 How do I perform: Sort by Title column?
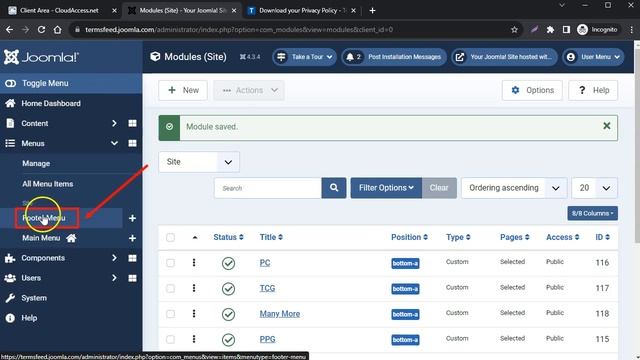271,237
